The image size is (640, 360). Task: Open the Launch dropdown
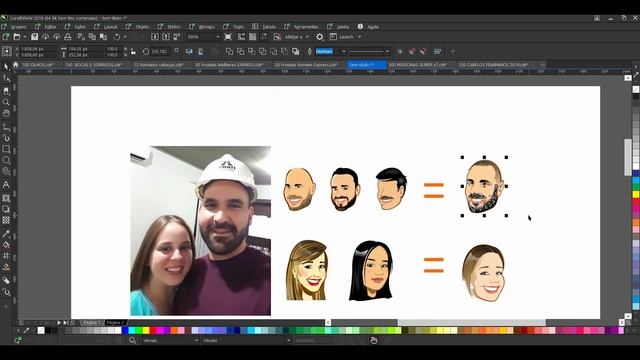360,37
